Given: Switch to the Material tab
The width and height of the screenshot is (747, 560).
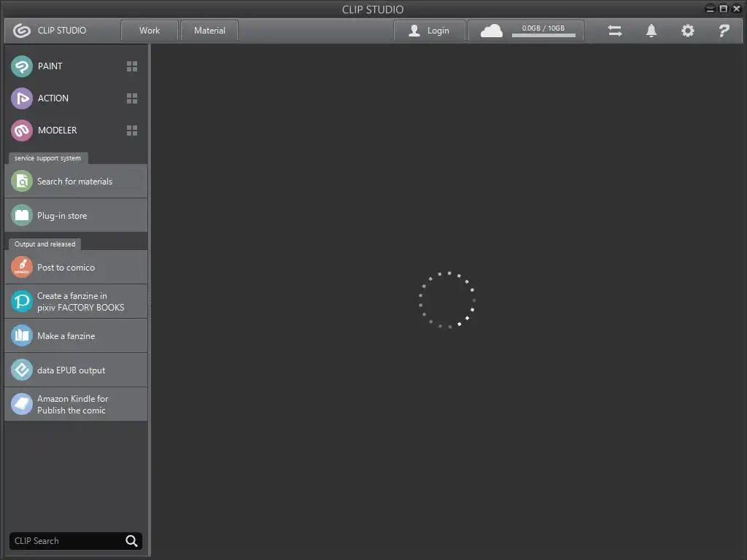Looking at the screenshot, I should (x=209, y=31).
